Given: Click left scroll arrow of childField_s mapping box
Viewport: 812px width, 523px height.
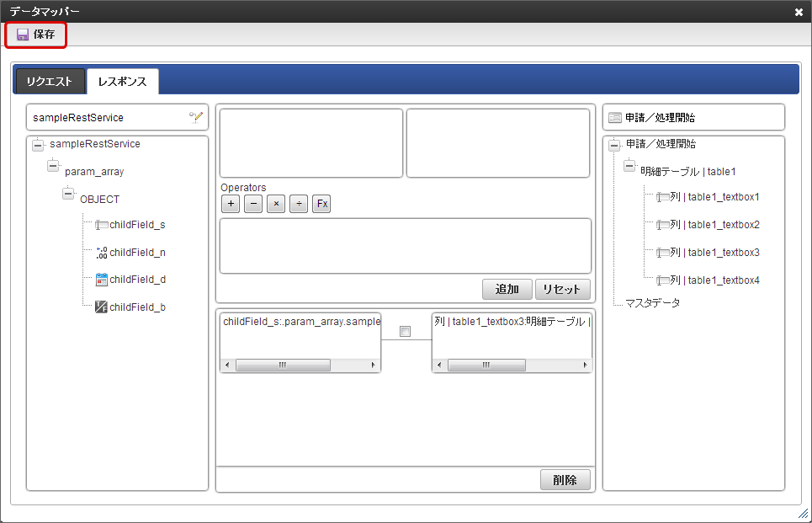Looking at the screenshot, I should click(x=227, y=365).
